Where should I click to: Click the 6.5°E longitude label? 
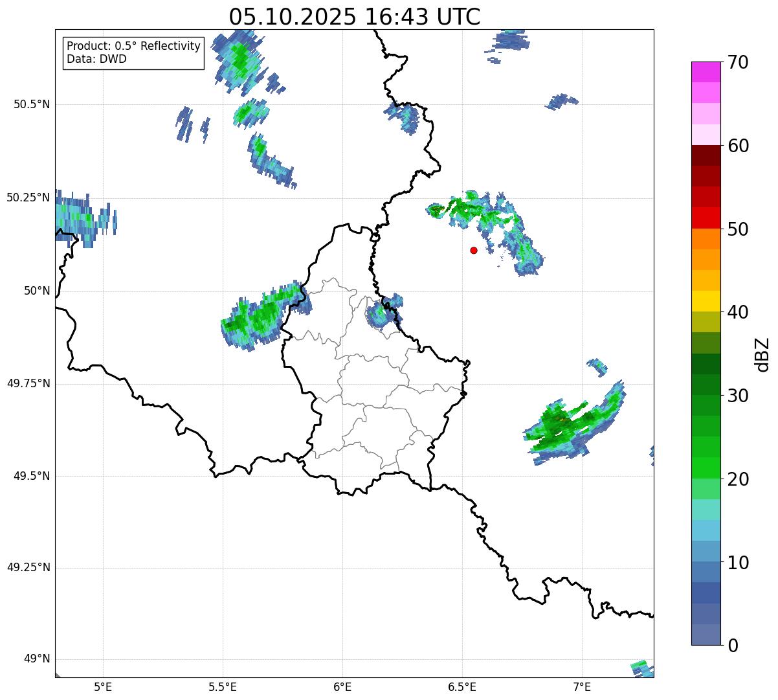(x=462, y=687)
